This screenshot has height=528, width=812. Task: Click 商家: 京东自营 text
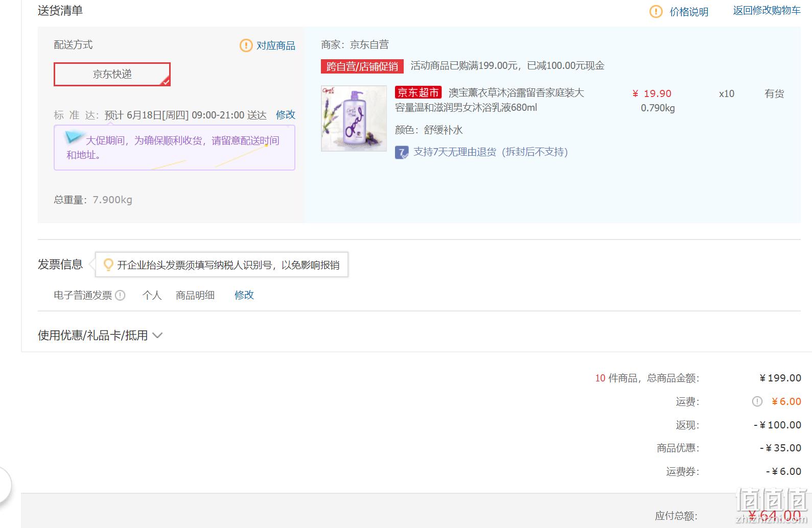pyautogui.click(x=355, y=45)
